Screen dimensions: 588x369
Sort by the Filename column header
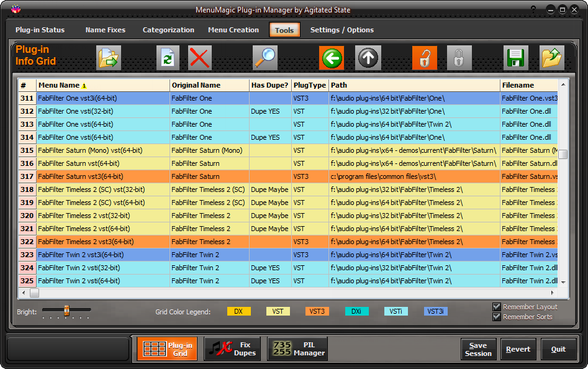[x=529, y=85]
